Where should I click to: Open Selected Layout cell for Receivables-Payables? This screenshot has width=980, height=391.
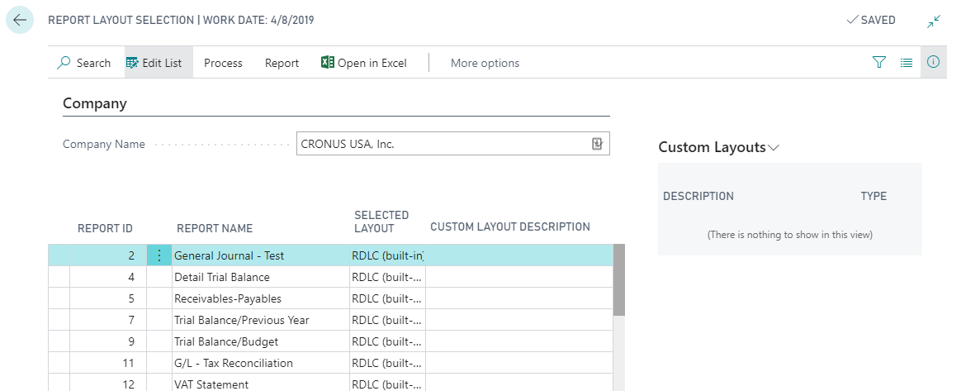[x=387, y=298]
